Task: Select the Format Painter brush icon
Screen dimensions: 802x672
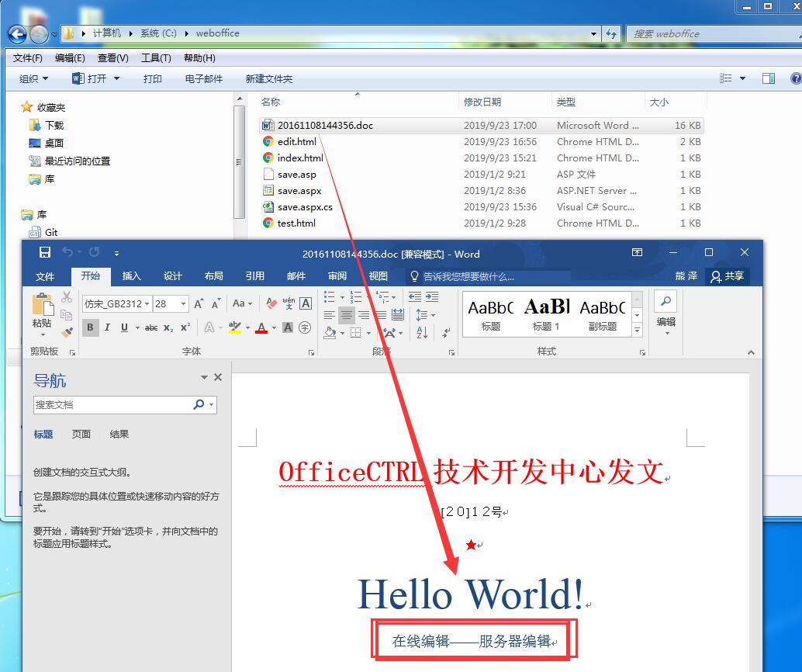Action: (67, 331)
